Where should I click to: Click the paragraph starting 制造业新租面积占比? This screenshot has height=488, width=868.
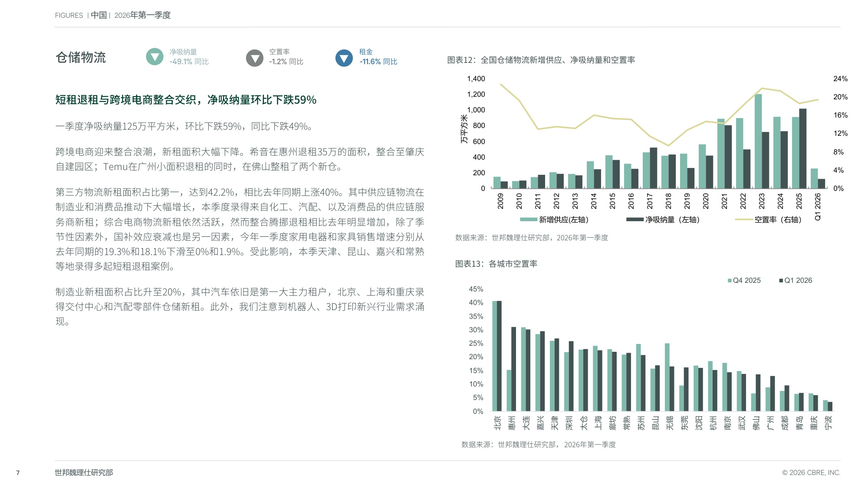(240, 307)
